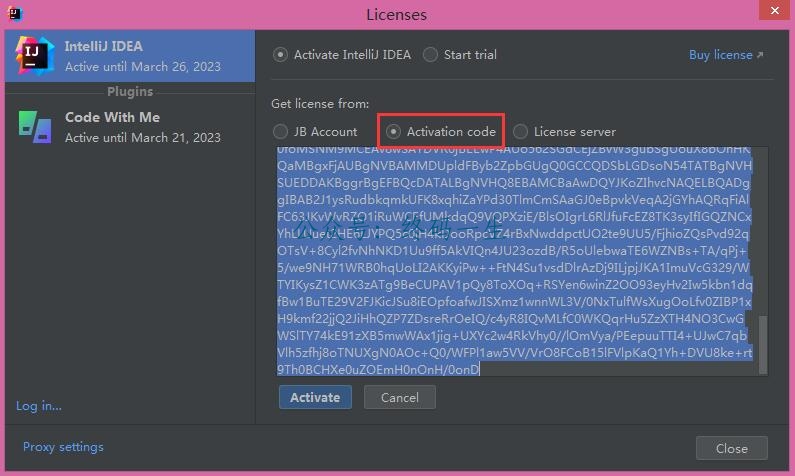Select the IntelliJ IDEA entry in sidebar
795x476 pixels.
(x=130, y=56)
